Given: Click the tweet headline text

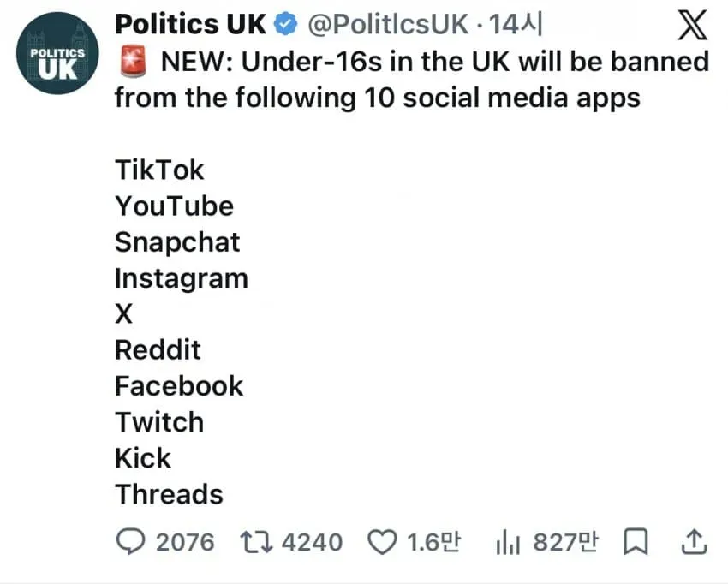Looking at the screenshot, I should pos(412,80).
